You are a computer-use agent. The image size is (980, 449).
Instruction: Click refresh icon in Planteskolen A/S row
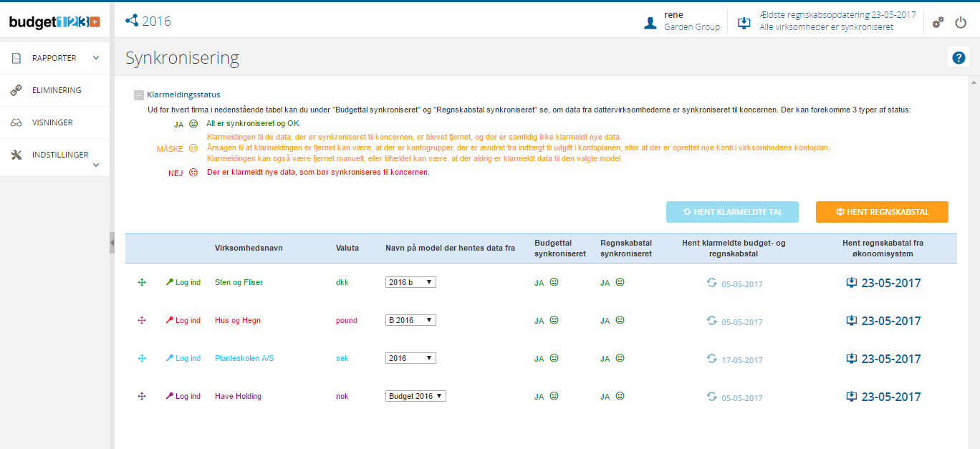[x=711, y=358]
